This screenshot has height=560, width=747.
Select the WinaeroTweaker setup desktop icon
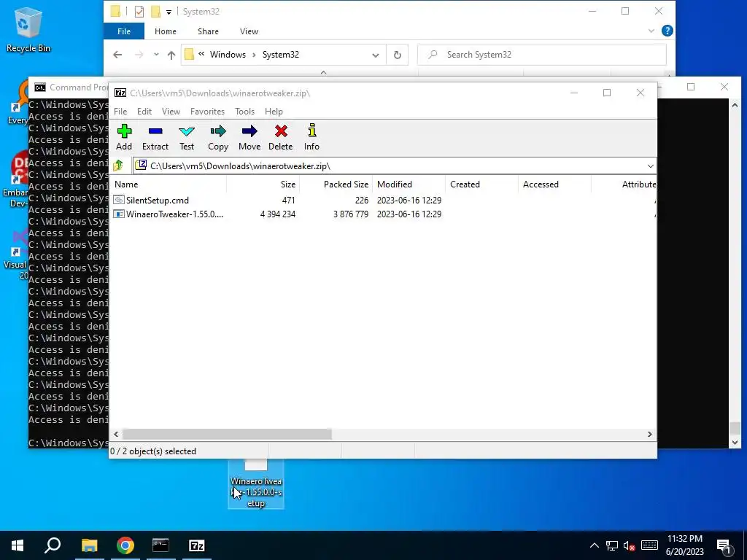tap(256, 485)
